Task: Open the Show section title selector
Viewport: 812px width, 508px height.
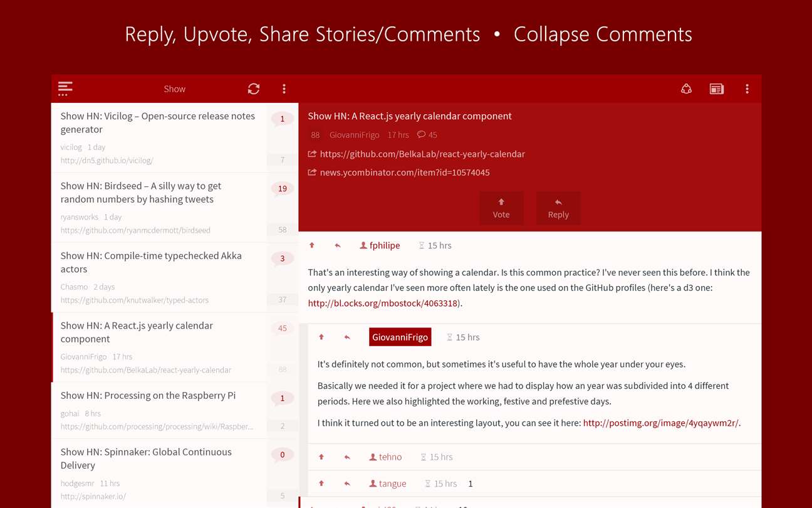Action: click(174, 89)
